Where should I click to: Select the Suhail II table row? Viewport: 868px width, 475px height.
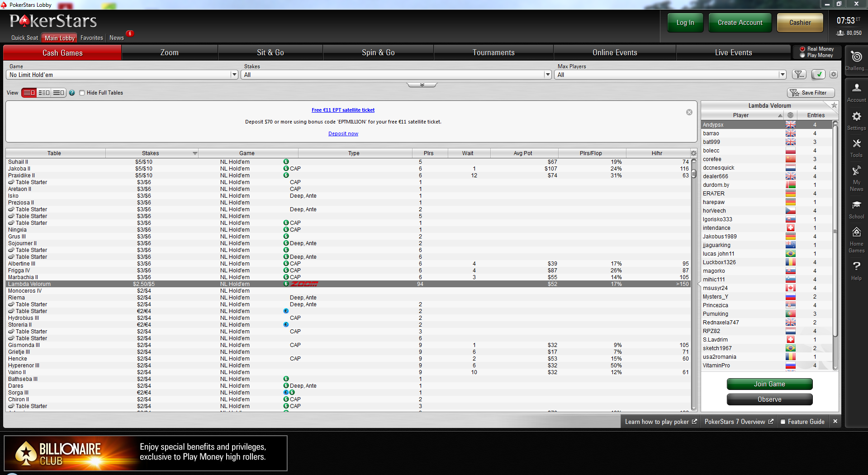pos(348,162)
